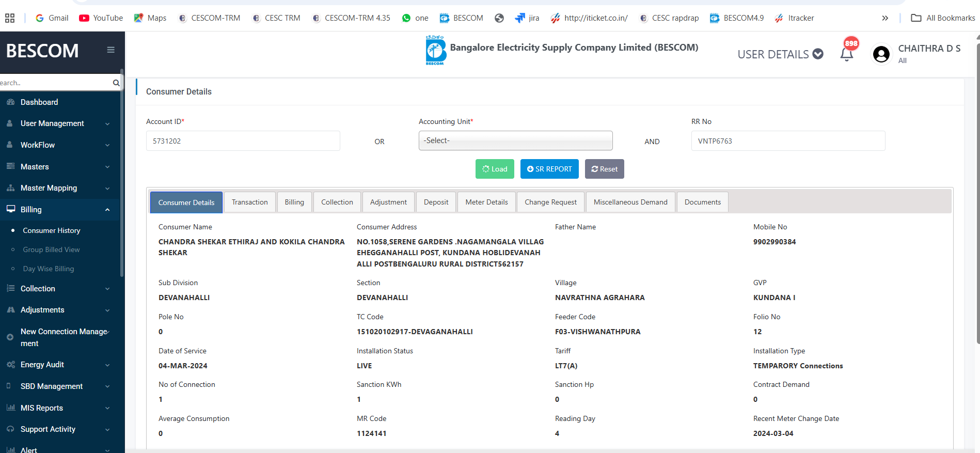This screenshot has width=980, height=453.
Task: Open the WhatsApp 'one' bookmark
Action: (415, 18)
